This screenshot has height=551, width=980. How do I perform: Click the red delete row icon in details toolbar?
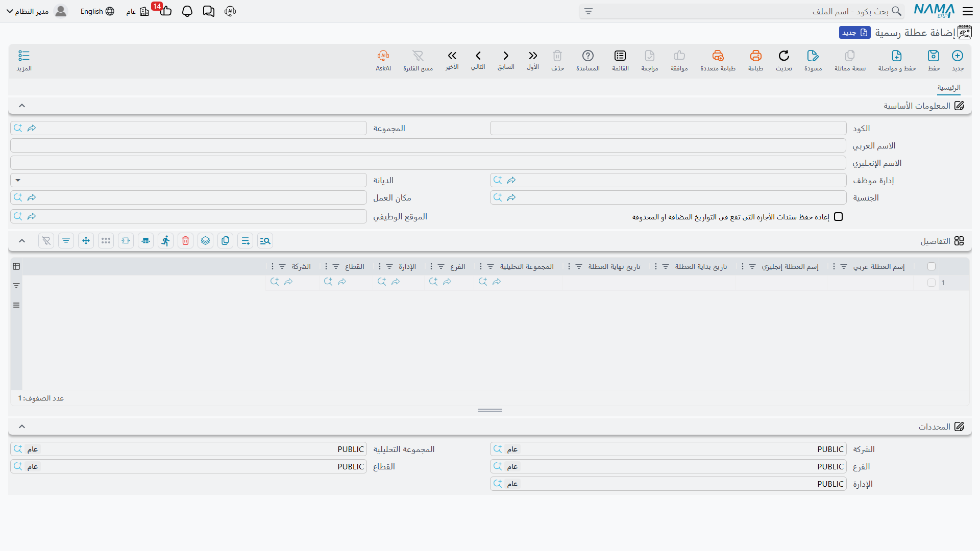click(x=185, y=241)
